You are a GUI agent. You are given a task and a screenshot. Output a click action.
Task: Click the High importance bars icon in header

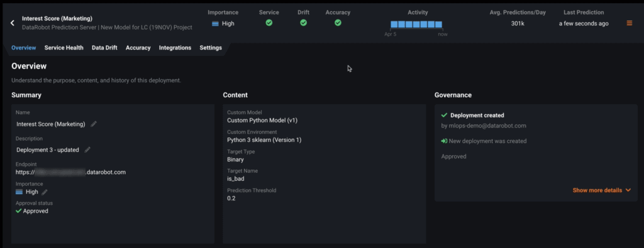pos(215,24)
